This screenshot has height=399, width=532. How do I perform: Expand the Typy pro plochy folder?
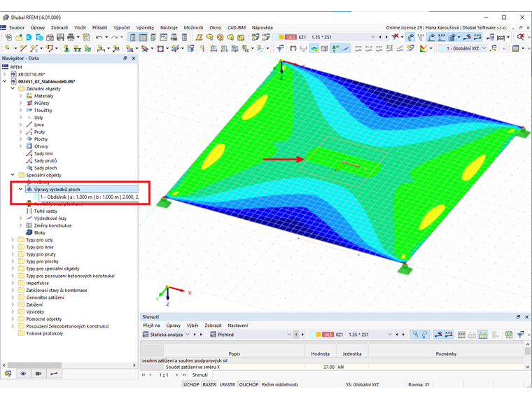tap(13, 262)
